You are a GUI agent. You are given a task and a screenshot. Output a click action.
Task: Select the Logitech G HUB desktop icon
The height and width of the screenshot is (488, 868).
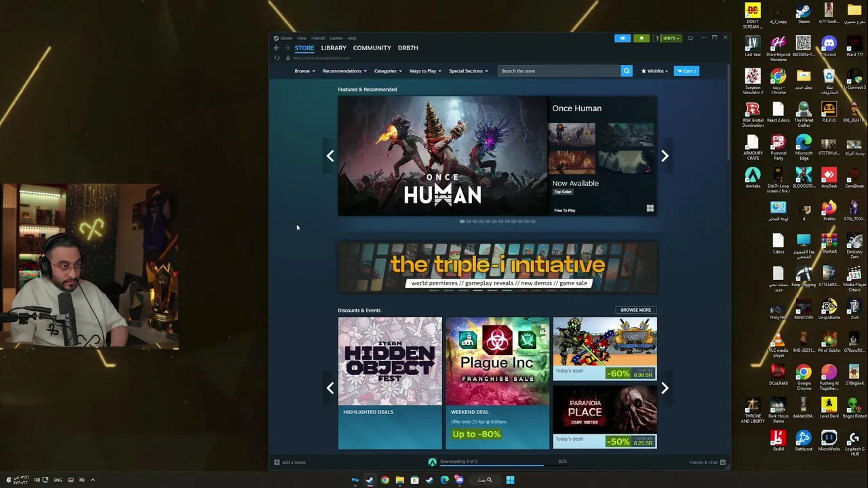[x=854, y=443]
